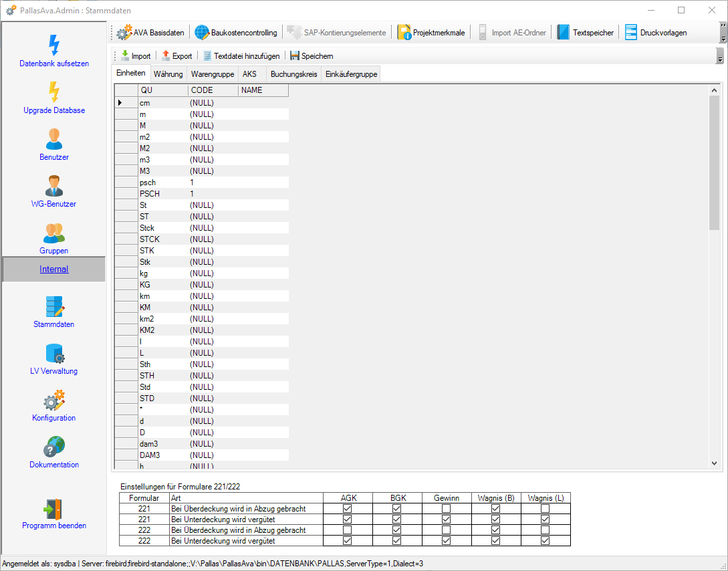Screen dimensions: 728x571
Task: Click the Programm beenden link text
Action: click(x=54, y=526)
